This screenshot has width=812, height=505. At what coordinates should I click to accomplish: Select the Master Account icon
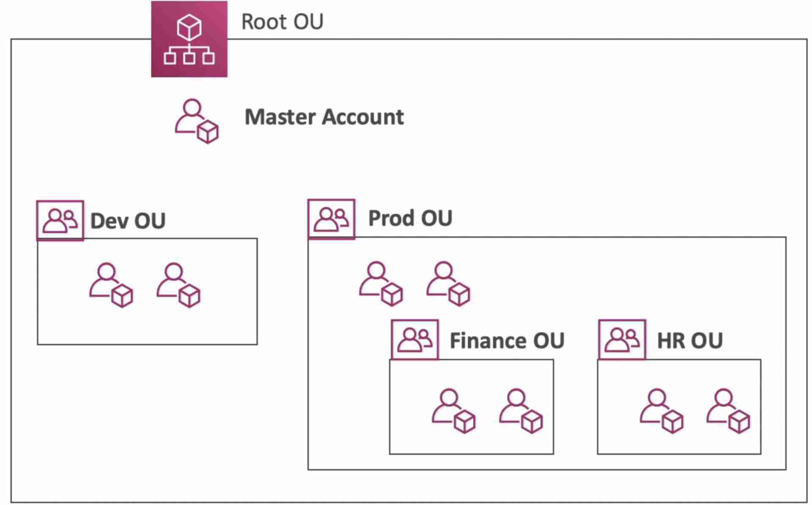(197, 121)
